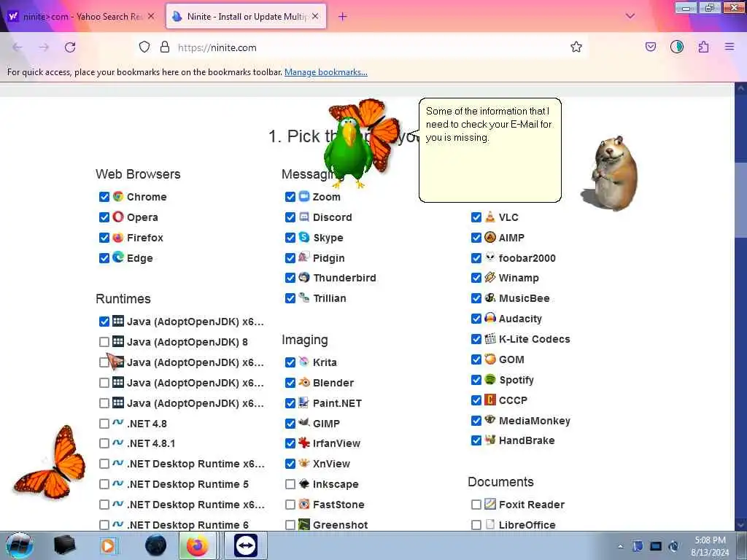
Task: Click the Firefox account avatar icon
Action: [x=677, y=47]
